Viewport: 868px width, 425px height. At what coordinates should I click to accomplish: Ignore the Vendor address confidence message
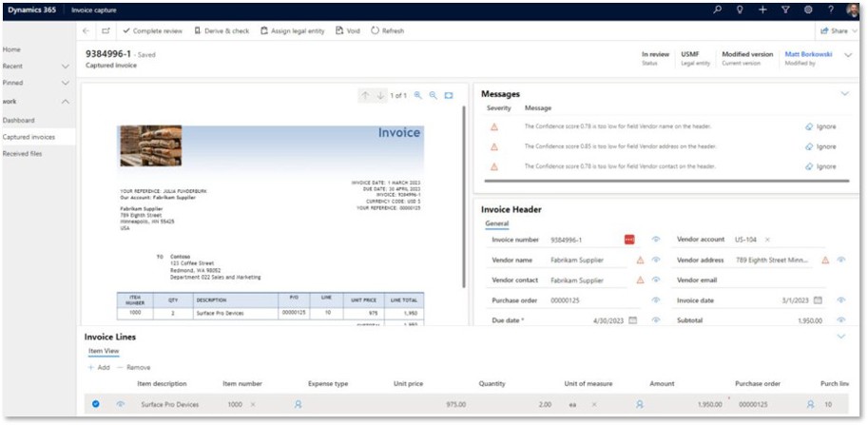tap(820, 146)
